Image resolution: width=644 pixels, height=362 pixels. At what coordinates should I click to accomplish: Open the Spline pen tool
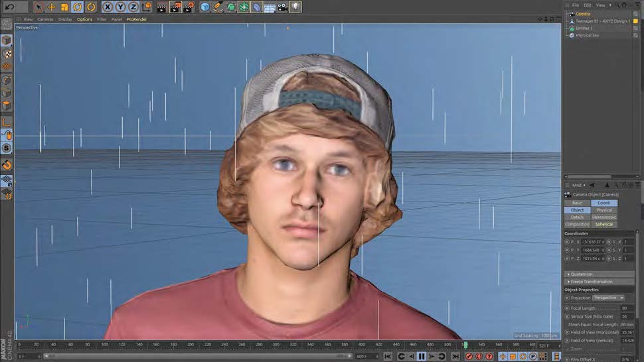coord(218,7)
